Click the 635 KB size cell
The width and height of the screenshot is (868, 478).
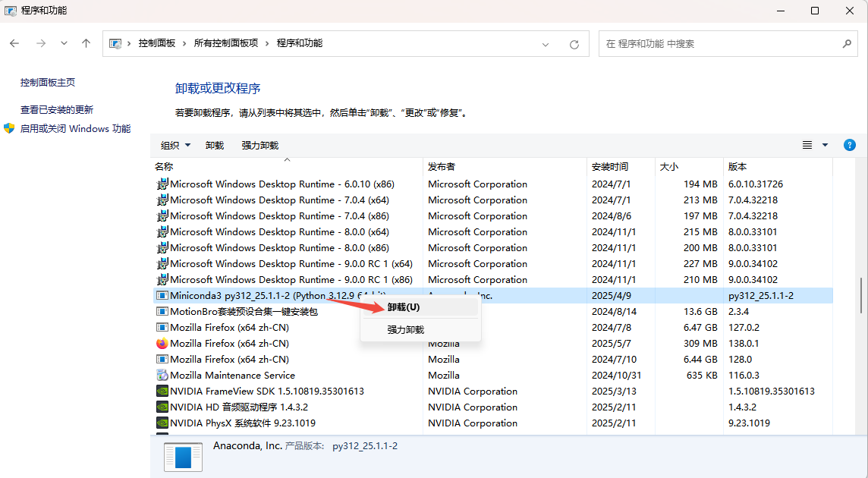(702, 376)
